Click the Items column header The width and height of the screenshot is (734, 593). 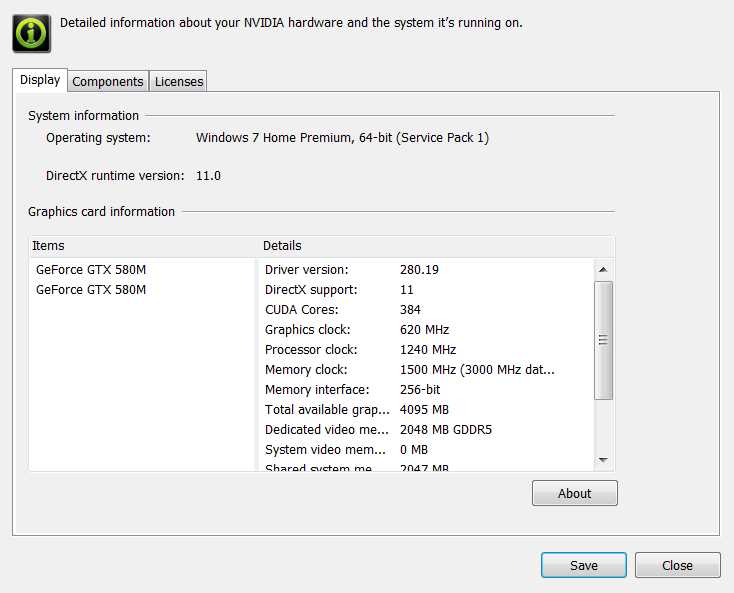(143, 246)
